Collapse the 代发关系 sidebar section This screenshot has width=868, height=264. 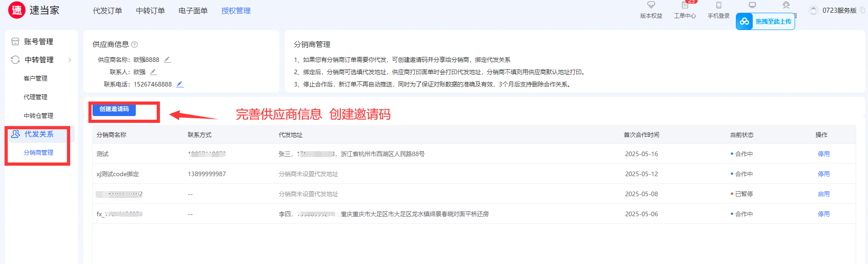pos(39,134)
